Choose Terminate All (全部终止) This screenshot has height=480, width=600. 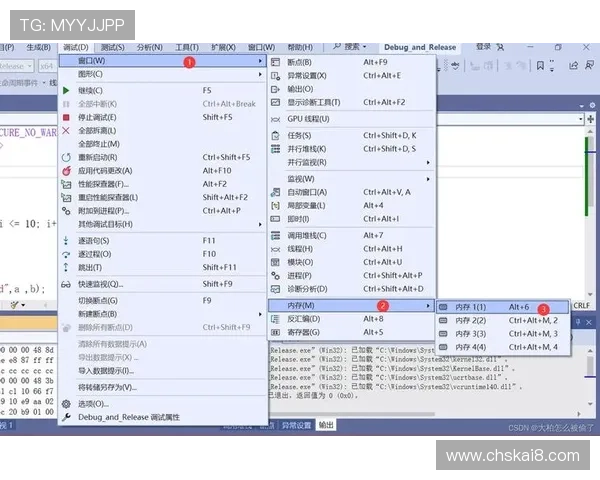pyautogui.click(x=163, y=144)
